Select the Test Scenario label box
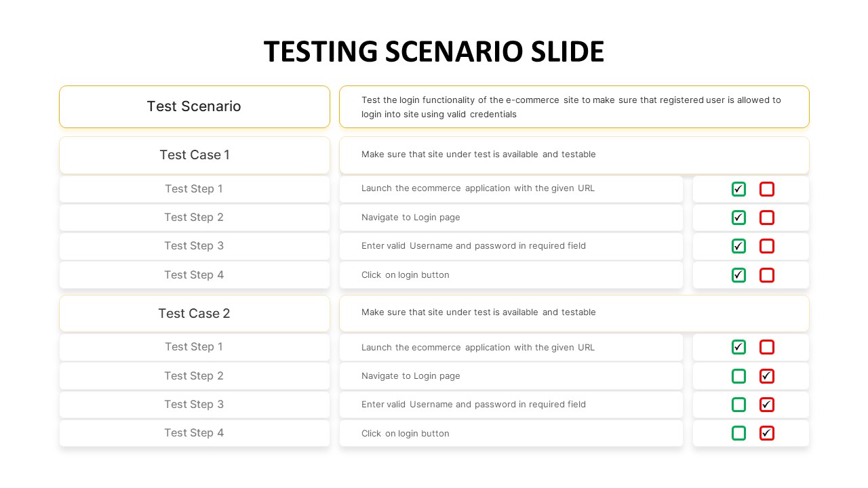 tap(195, 106)
